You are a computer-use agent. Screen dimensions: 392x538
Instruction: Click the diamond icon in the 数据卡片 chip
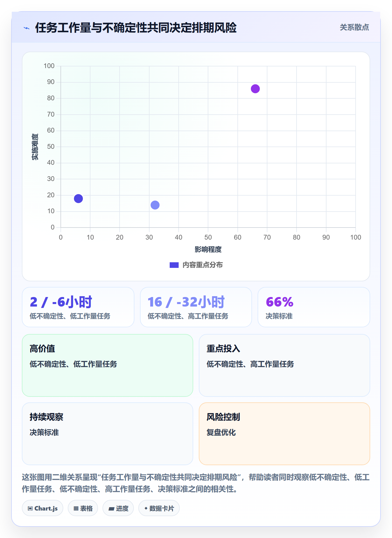pyautogui.click(x=146, y=508)
